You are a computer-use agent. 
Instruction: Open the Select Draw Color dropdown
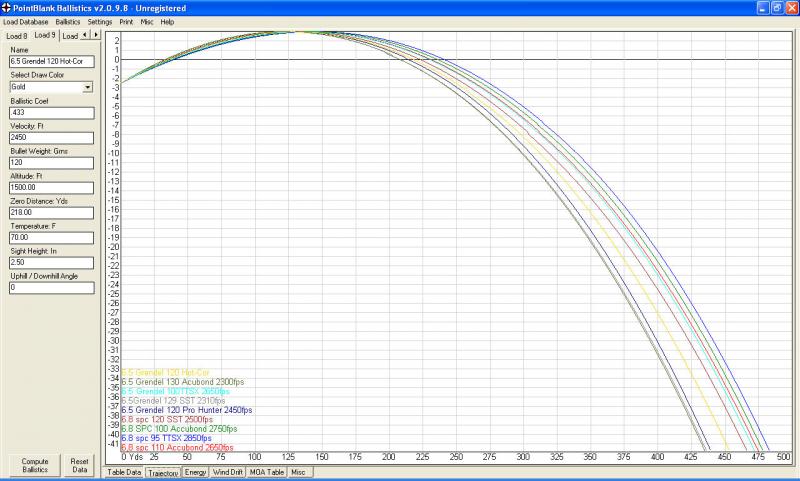pyautogui.click(x=88, y=87)
